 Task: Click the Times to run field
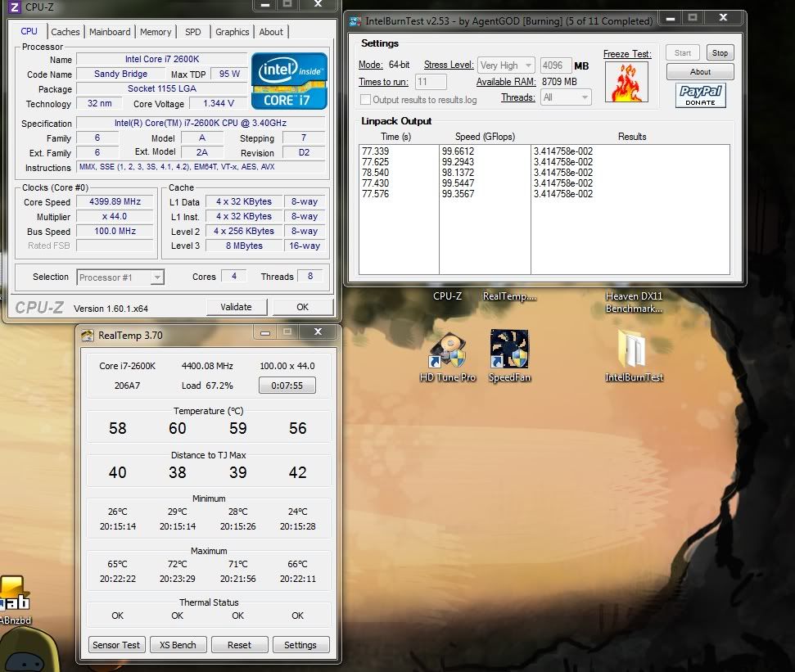[431, 82]
